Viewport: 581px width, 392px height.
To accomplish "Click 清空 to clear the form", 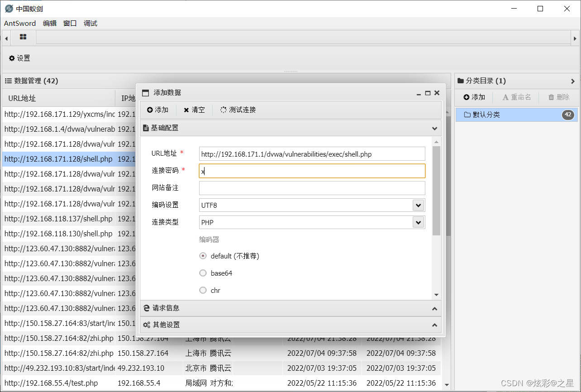I will click(x=194, y=110).
